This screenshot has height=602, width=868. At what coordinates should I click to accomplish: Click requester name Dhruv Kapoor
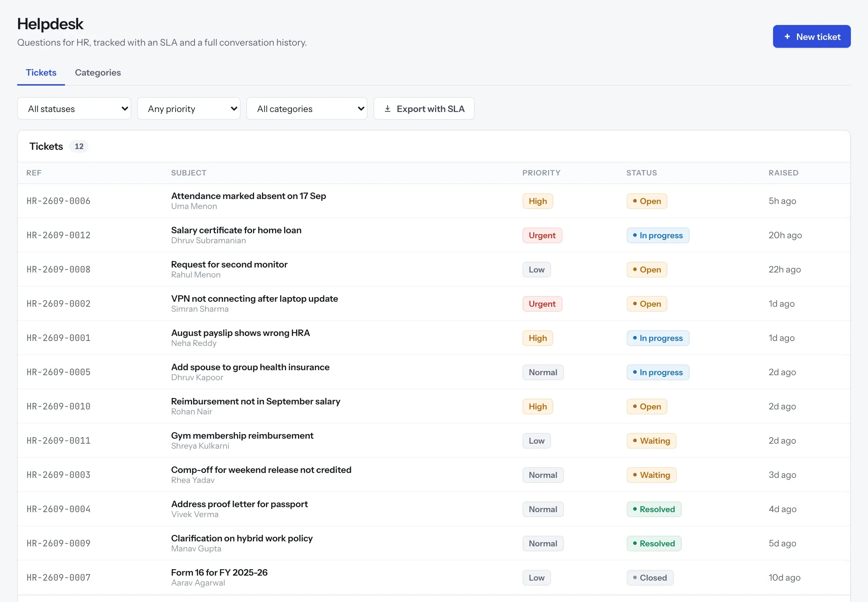[x=197, y=377]
